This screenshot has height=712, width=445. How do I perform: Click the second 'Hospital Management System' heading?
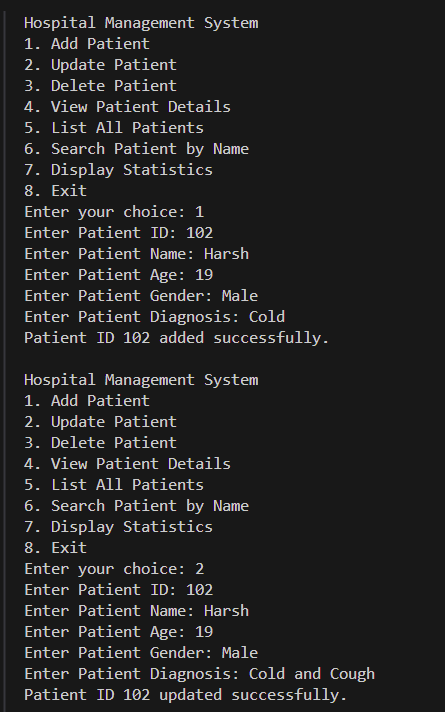[141, 380]
